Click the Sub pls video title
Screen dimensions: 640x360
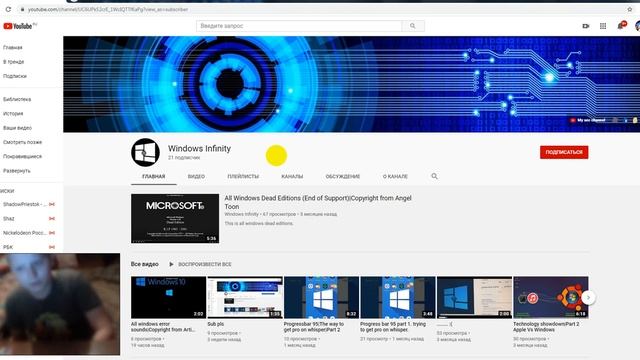pyautogui.click(x=216, y=324)
